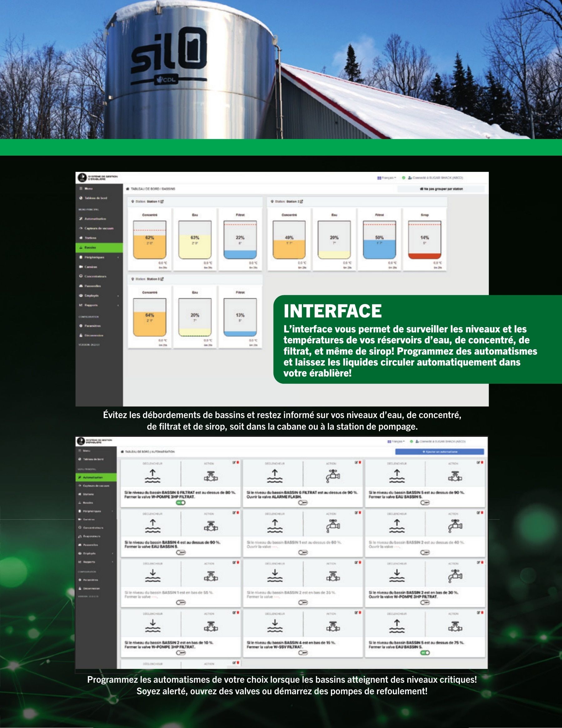This screenshot has width=562, height=728.
Task: Disable the BASSIN 6 FILTRAT above 80 % automation
Action: (x=181, y=502)
